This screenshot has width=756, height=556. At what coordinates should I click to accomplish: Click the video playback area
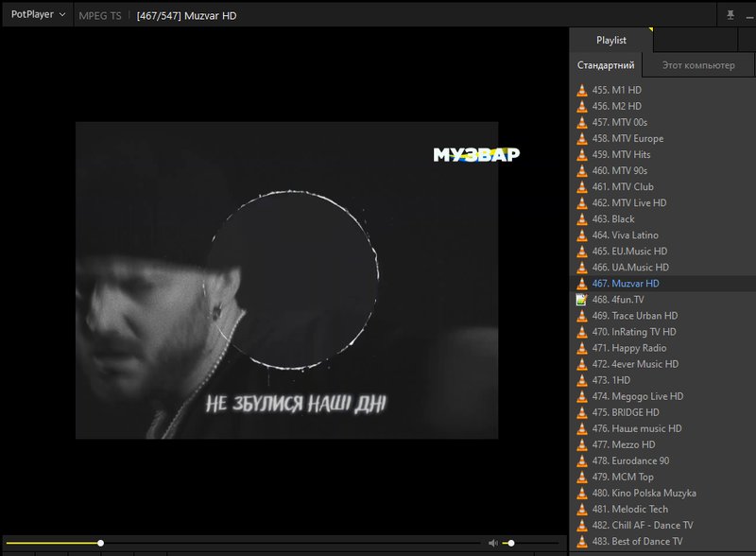tap(284, 281)
